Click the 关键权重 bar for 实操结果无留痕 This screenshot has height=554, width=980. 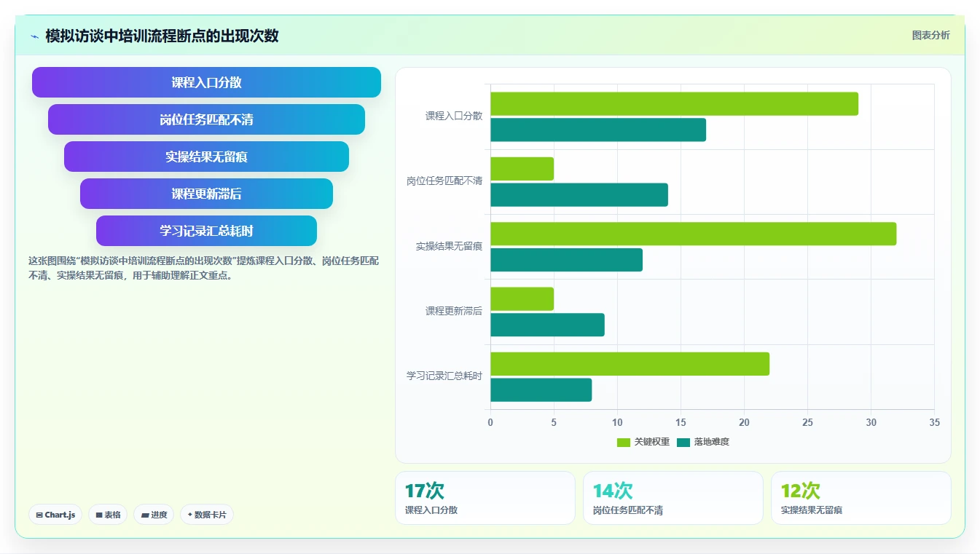[693, 234]
